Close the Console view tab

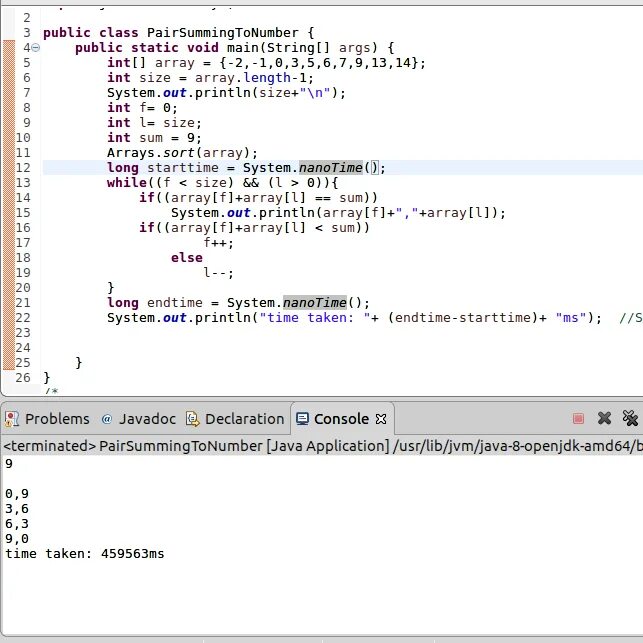pyautogui.click(x=381, y=419)
